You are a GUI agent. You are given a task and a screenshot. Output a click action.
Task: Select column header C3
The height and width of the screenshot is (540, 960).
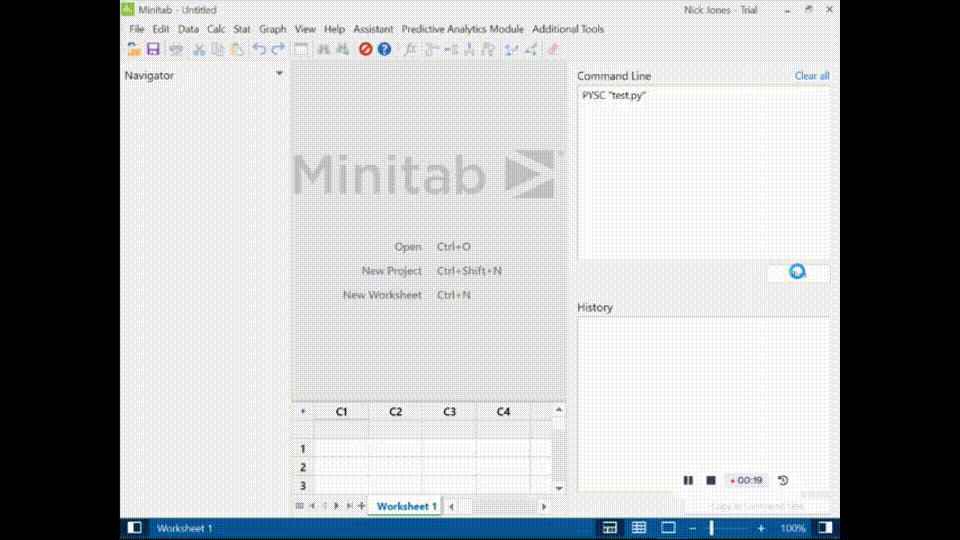coord(449,412)
